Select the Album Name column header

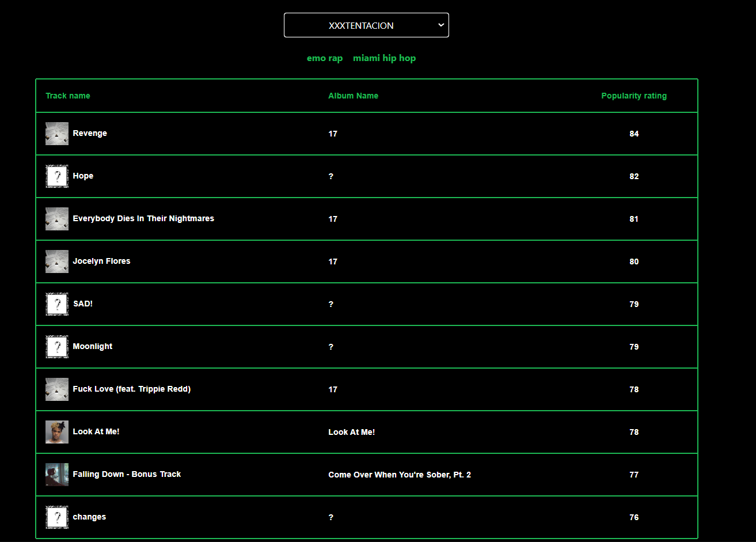click(x=353, y=96)
